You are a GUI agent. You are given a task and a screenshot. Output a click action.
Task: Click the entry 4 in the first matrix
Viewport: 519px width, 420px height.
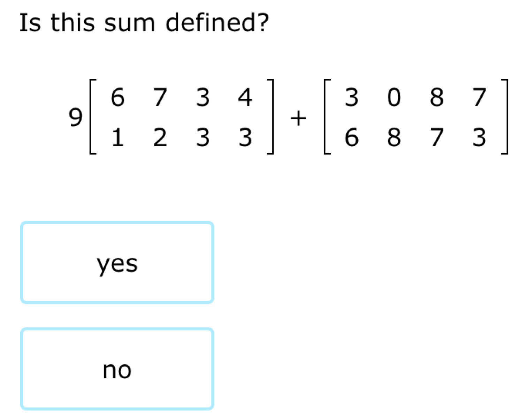click(245, 97)
